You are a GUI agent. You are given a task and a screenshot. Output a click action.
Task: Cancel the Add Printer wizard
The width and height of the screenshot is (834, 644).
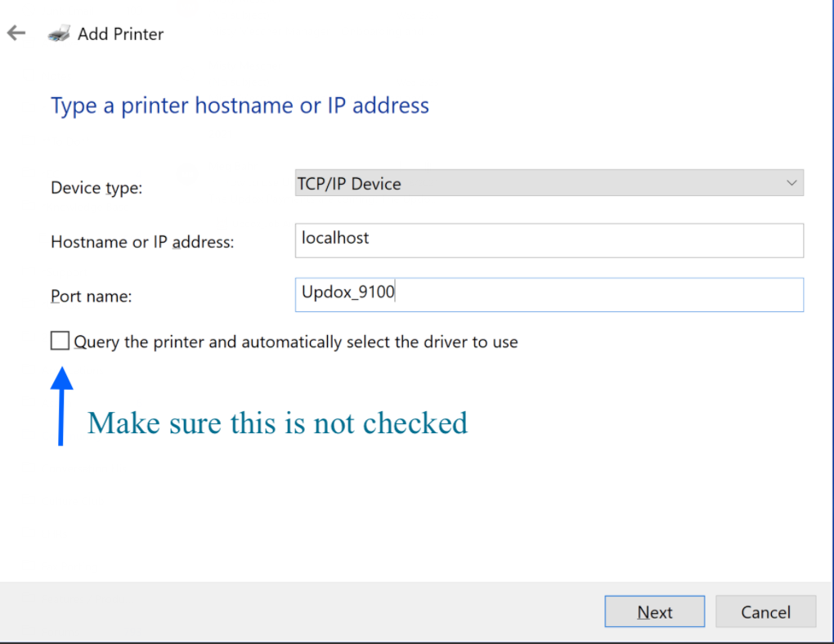(x=765, y=611)
